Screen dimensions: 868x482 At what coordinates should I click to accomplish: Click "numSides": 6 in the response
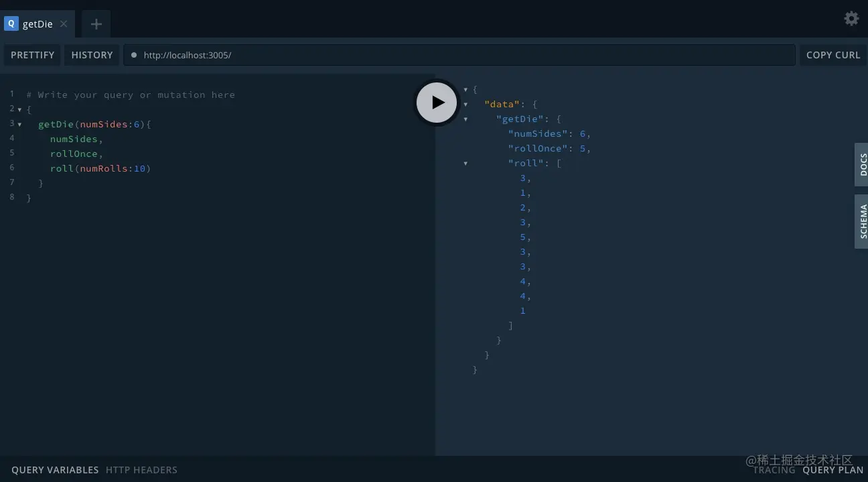point(547,133)
